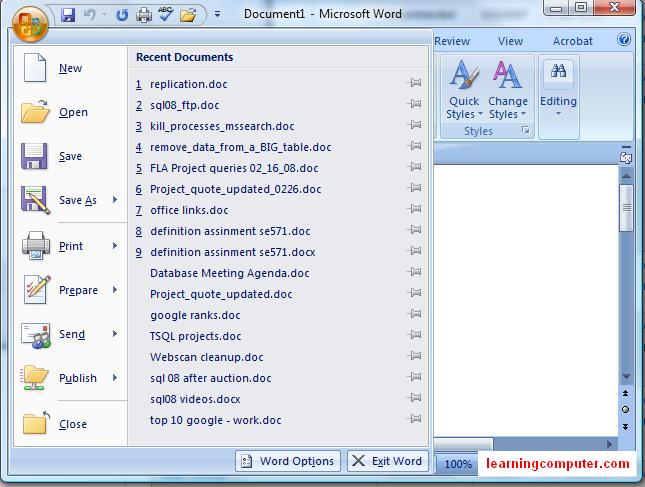Click the Word Options button
The width and height of the screenshot is (645, 487).
pos(288,461)
